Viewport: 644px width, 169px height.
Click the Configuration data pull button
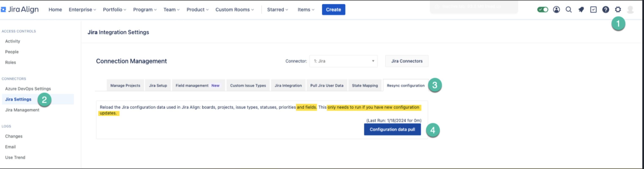[x=392, y=129]
